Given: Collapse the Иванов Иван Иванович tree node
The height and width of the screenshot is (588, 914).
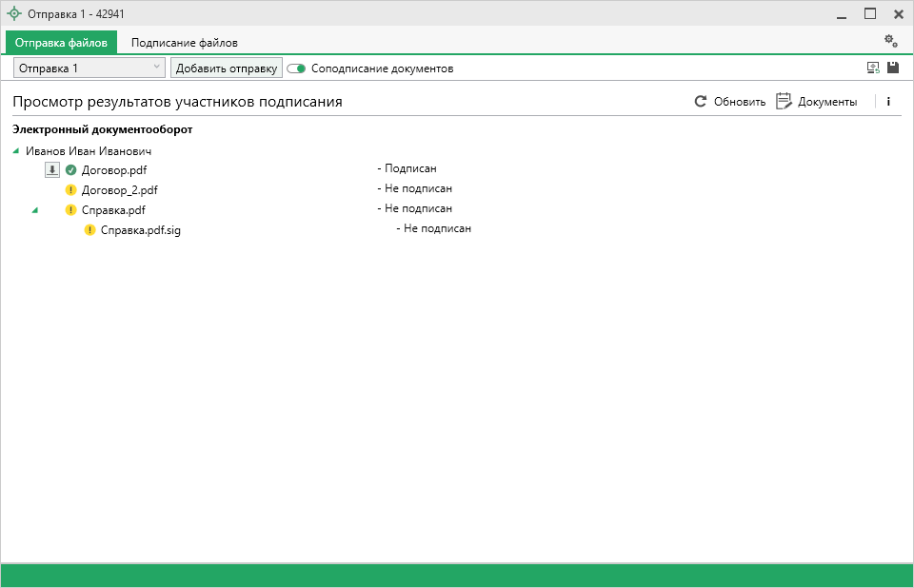Looking at the screenshot, I should [x=15, y=150].
